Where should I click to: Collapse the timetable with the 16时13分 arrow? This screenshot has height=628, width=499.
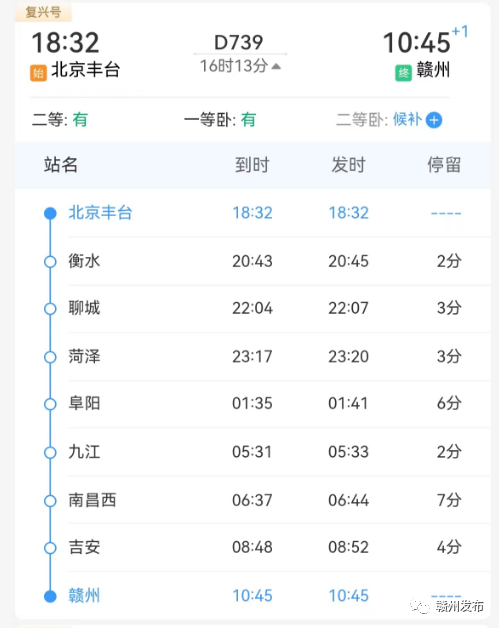(x=276, y=66)
